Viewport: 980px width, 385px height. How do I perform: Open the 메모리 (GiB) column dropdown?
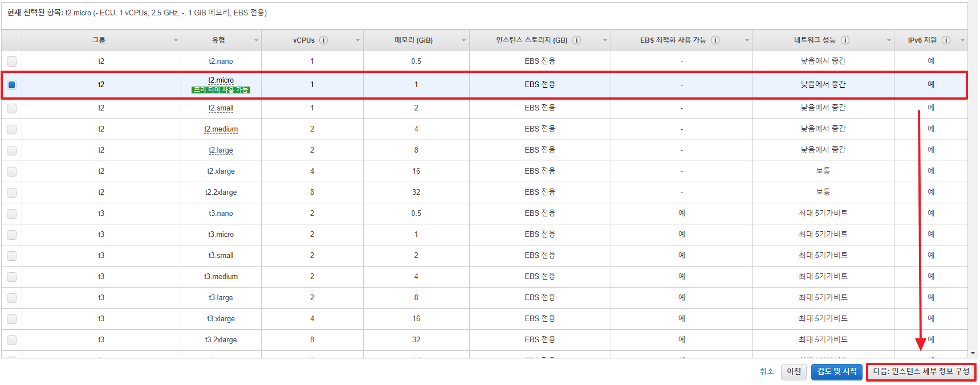point(463,40)
